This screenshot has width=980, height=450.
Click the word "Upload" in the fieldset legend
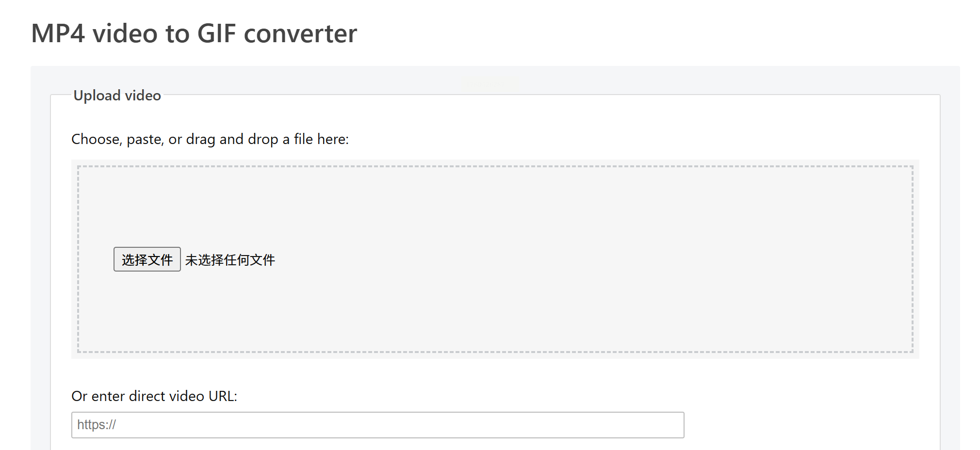click(x=97, y=96)
